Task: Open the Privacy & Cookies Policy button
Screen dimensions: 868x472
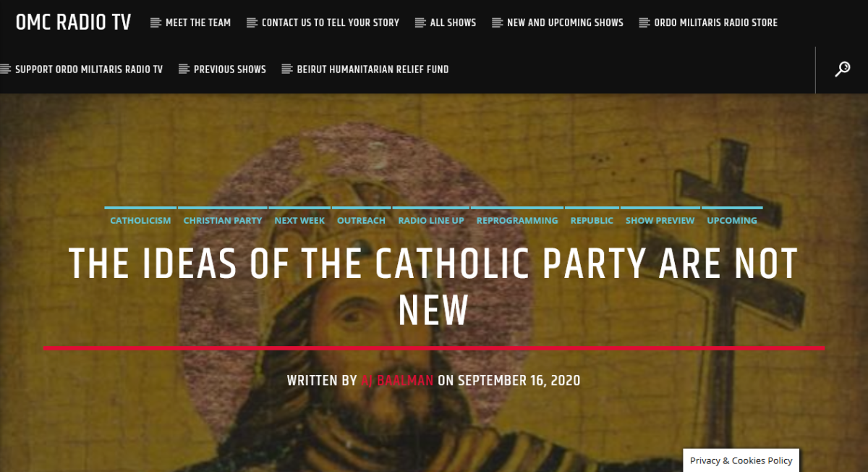Action: 741,460
